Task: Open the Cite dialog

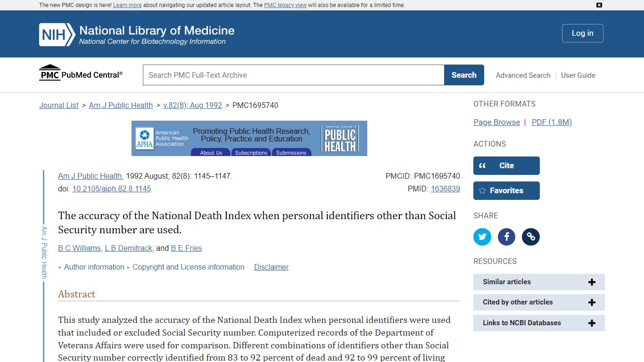Action: pos(506,165)
